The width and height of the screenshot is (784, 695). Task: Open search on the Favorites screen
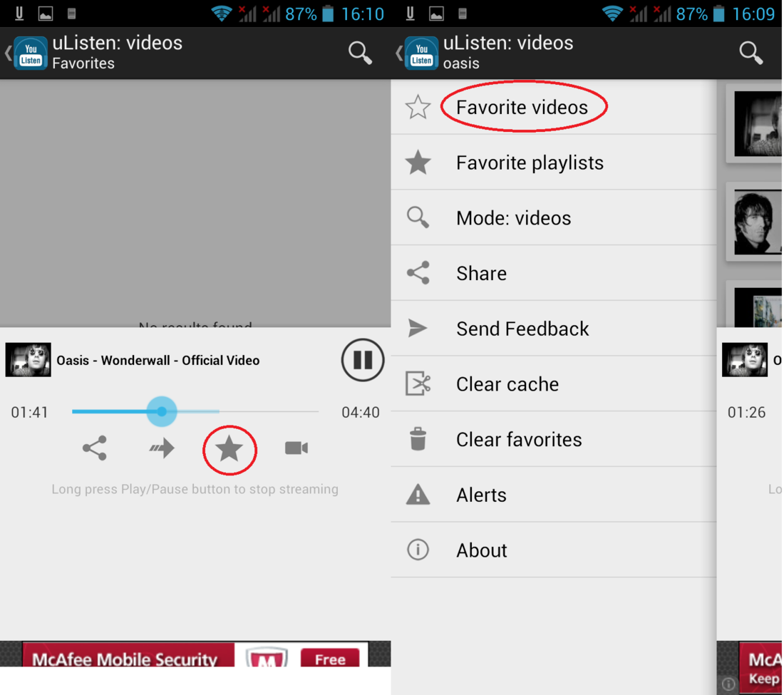pos(360,53)
